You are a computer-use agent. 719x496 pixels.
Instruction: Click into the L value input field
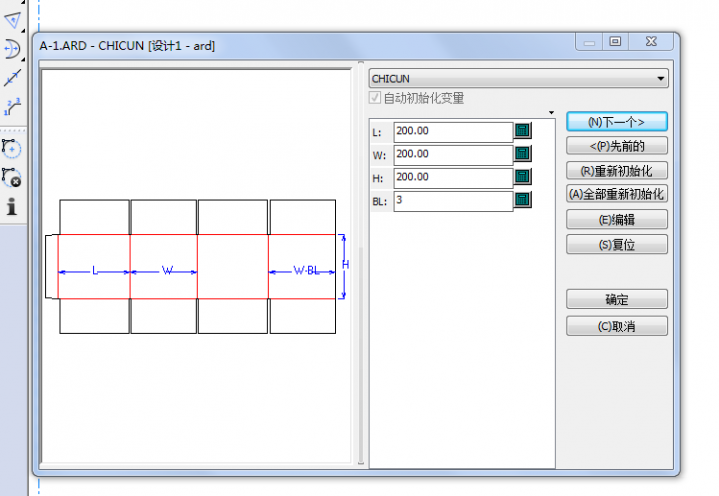[452, 131]
